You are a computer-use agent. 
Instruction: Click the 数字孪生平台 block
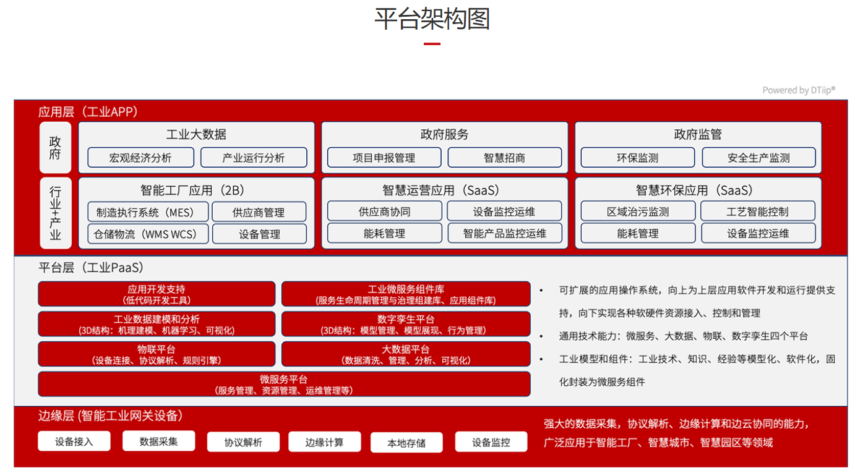(x=406, y=324)
